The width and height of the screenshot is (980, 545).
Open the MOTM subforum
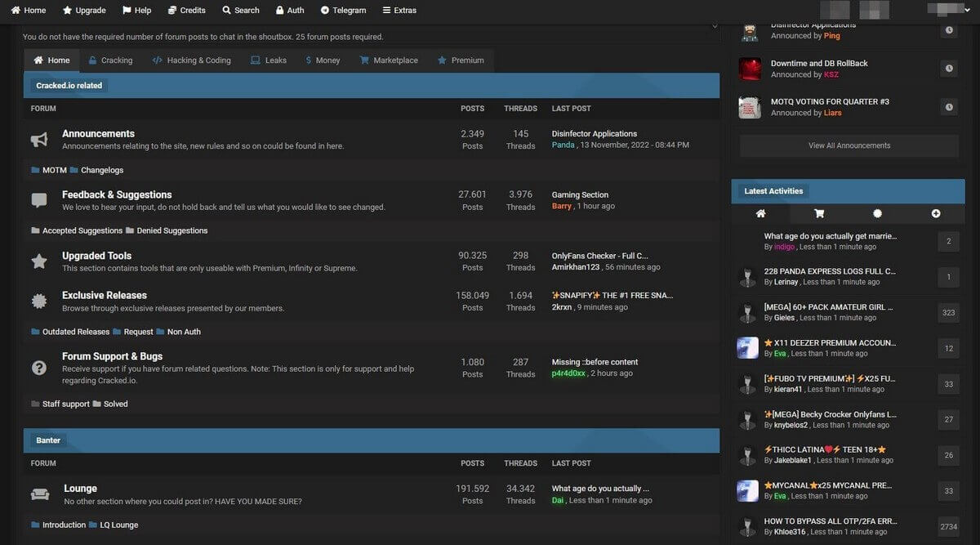(54, 170)
